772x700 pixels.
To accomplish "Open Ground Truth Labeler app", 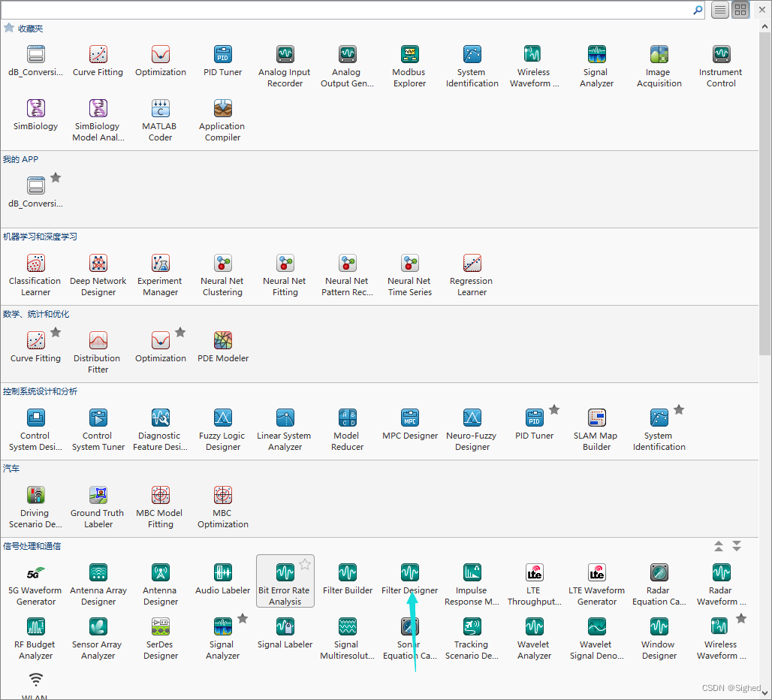I will (98, 507).
